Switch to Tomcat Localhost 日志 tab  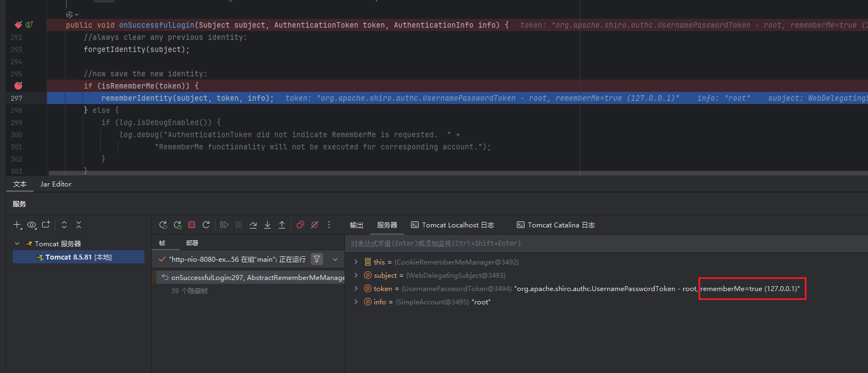(452, 225)
